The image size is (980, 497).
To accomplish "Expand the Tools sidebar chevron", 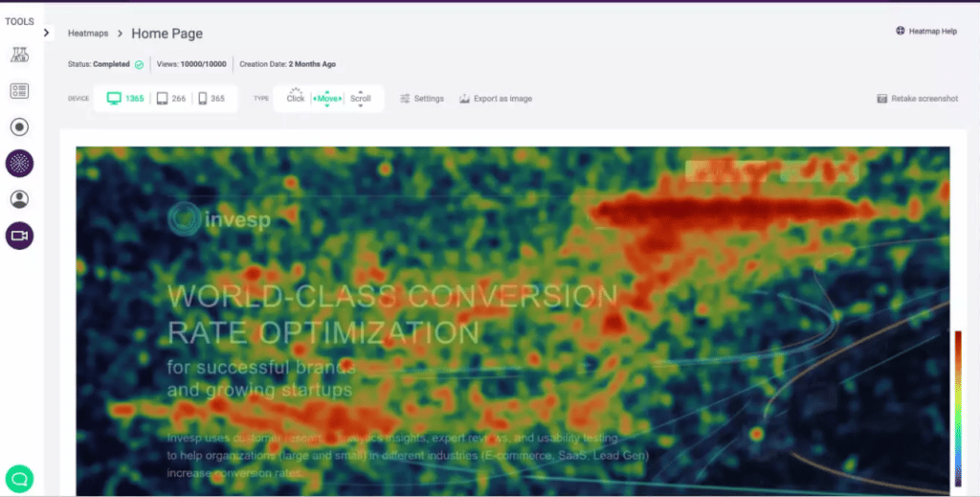I will click(x=47, y=33).
